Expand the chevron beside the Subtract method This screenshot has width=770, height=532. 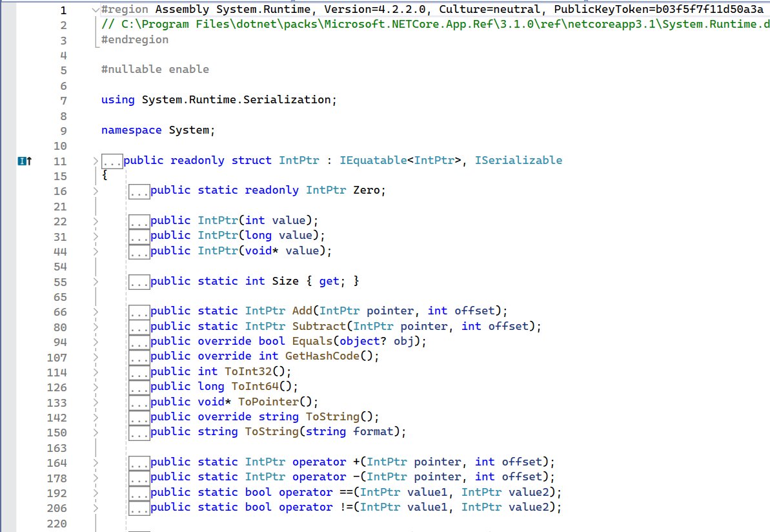tap(96, 327)
